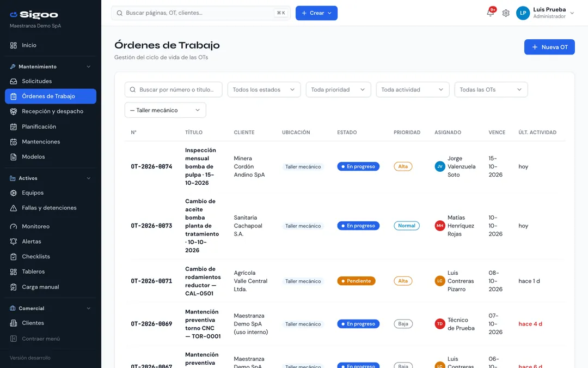
Task: Click the TD avatar for Técnico de Prueba
Action: pyautogui.click(x=440, y=324)
